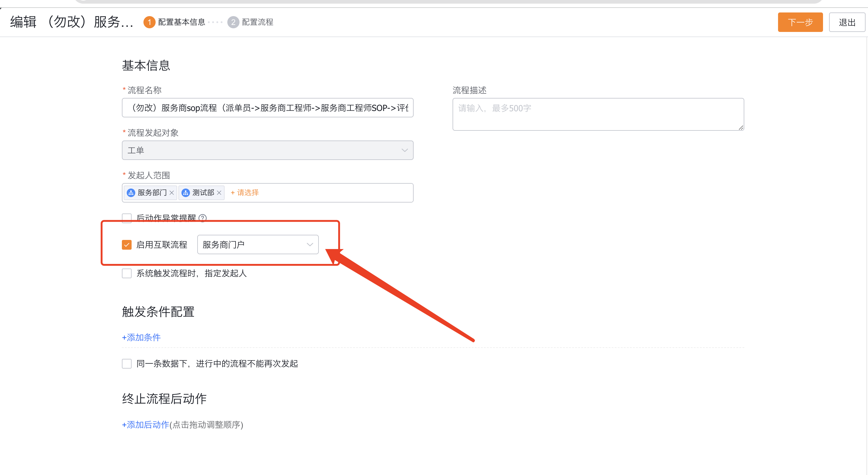Click step 1 circle 配置基本信息

pos(149,22)
